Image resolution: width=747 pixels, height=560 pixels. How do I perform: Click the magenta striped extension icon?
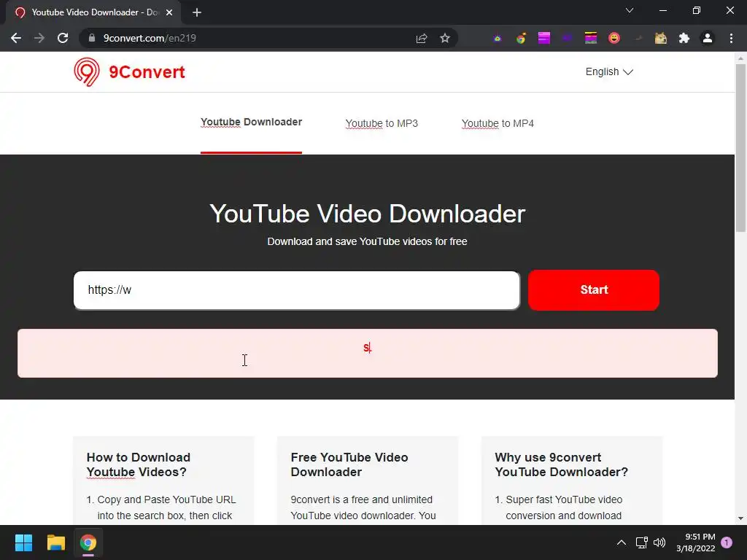[544, 38]
